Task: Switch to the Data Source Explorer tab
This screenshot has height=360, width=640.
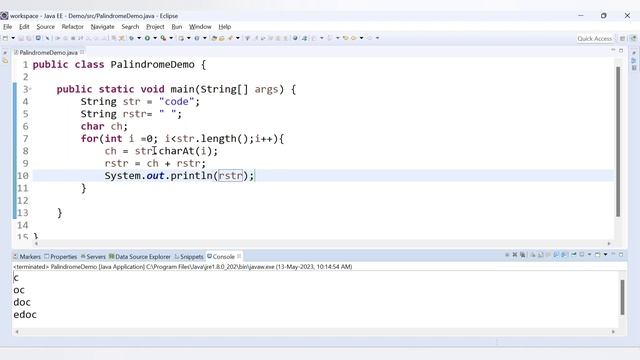Action: (140, 256)
